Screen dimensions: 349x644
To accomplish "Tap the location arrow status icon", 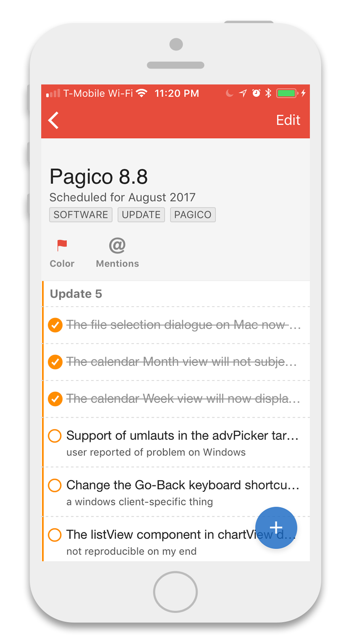I will 243,93.
